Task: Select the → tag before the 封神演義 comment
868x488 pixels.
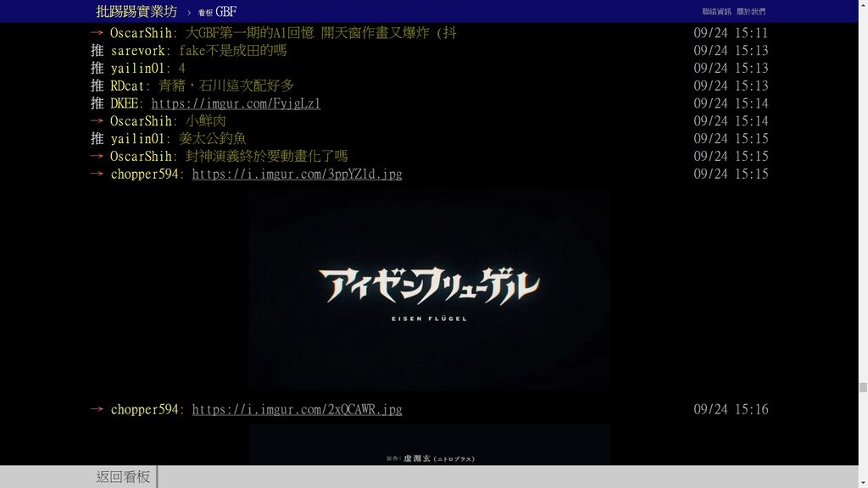Action: tap(97, 157)
